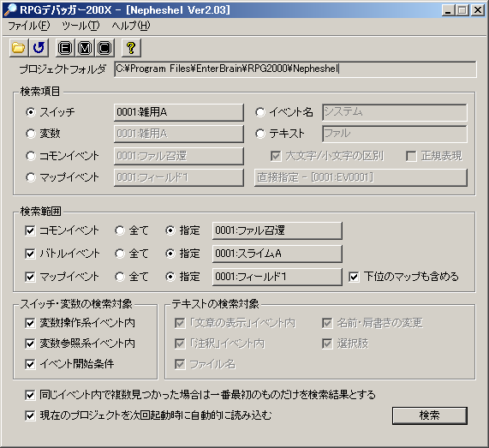Screen dimensions: 489x448
Task: Click the blue reload arrow icon
Action: click(x=39, y=48)
